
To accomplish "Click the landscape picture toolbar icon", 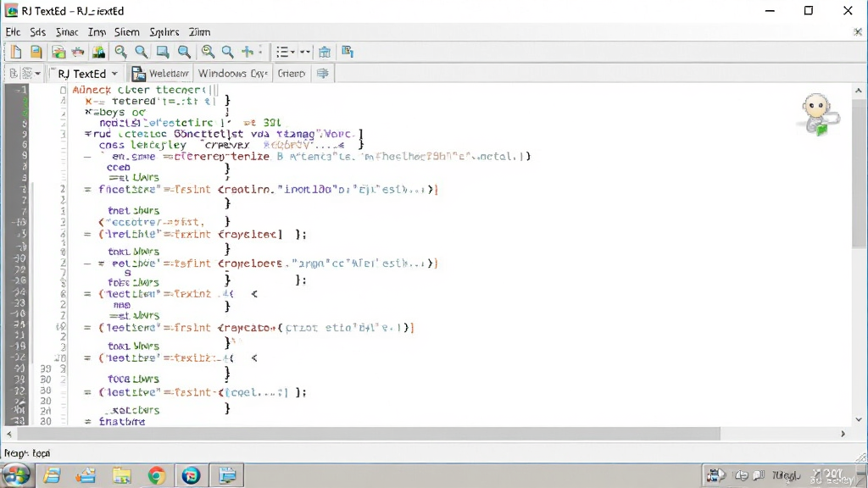I will [x=98, y=52].
